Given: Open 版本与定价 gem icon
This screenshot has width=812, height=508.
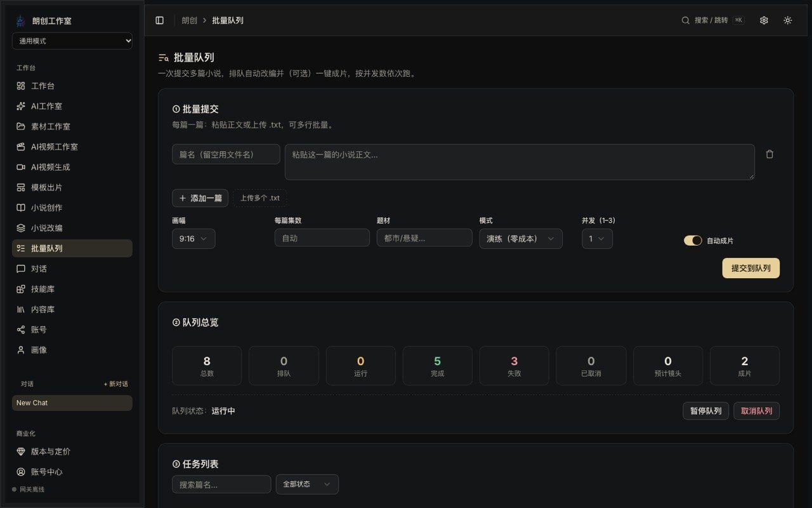Looking at the screenshot, I should pyautogui.click(x=21, y=451).
